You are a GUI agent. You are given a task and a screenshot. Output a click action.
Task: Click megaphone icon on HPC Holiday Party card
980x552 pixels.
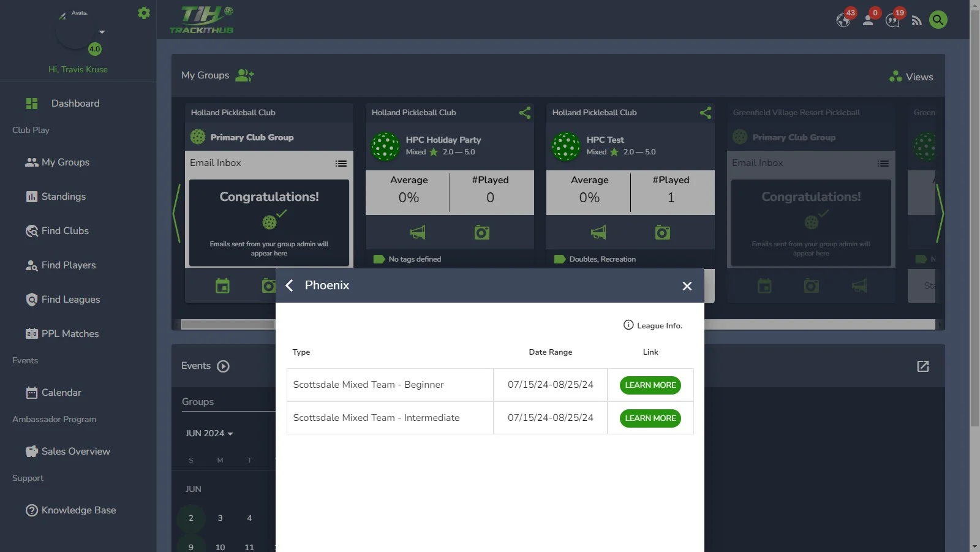418,232
